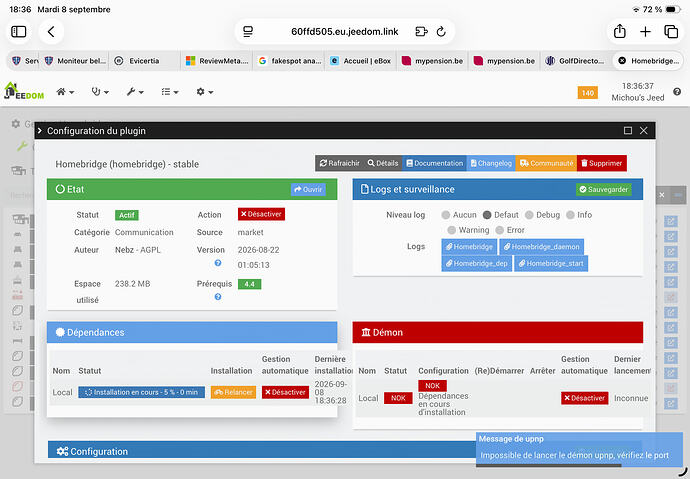Click the green 4.4 prerequisite badge
The image size is (690, 479).
[250, 284]
